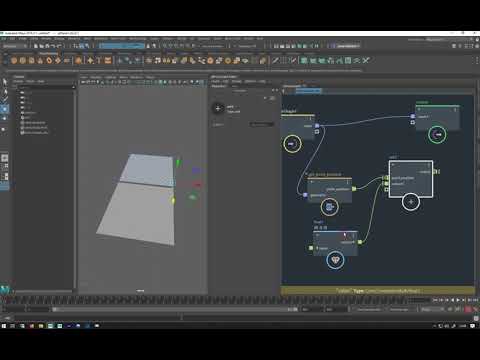
Task: Create a polygon cube from the shelf
Action: click(x=23, y=61)
